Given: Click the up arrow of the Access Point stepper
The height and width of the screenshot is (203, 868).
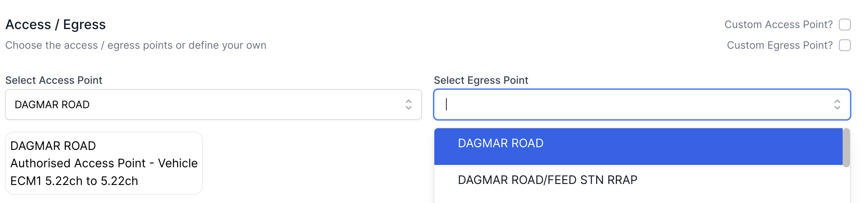Looking at the screenshot, I should coord(409,102).
